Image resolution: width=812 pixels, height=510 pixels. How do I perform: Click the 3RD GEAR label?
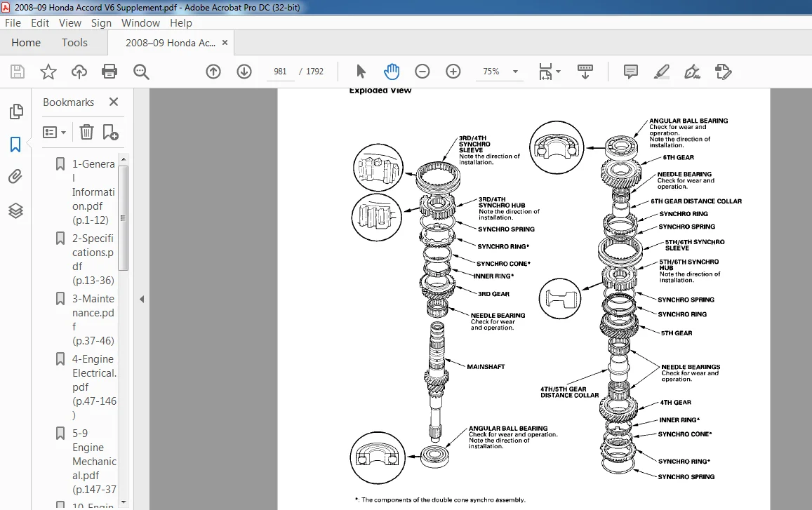493,293
